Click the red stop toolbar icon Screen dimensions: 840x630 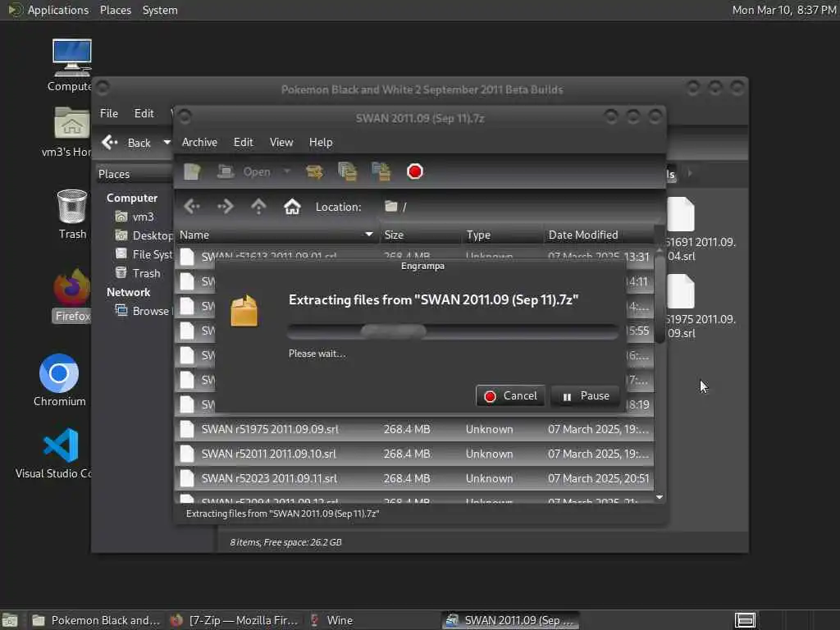tap(414, 172)
